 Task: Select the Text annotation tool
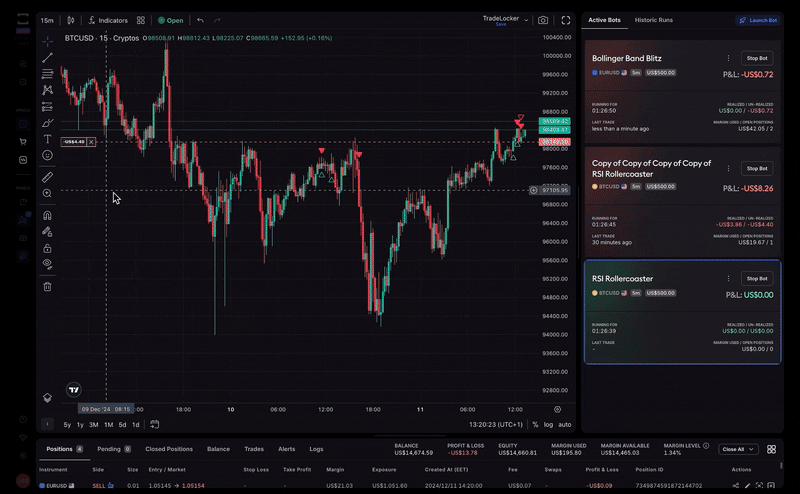point(47,139)
